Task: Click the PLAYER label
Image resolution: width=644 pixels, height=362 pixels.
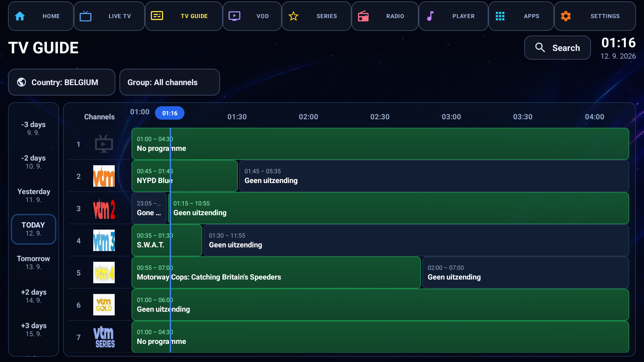Action: click(x=464, y=16)
